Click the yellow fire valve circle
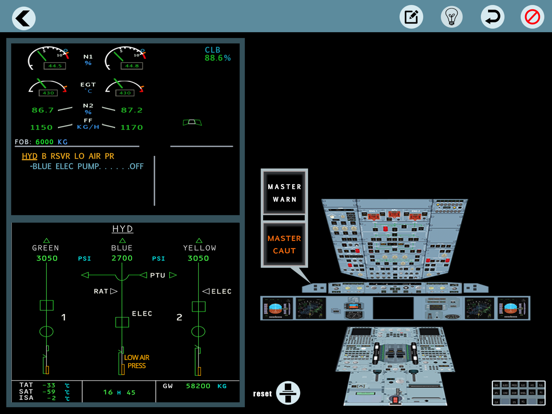 point(198,332)
